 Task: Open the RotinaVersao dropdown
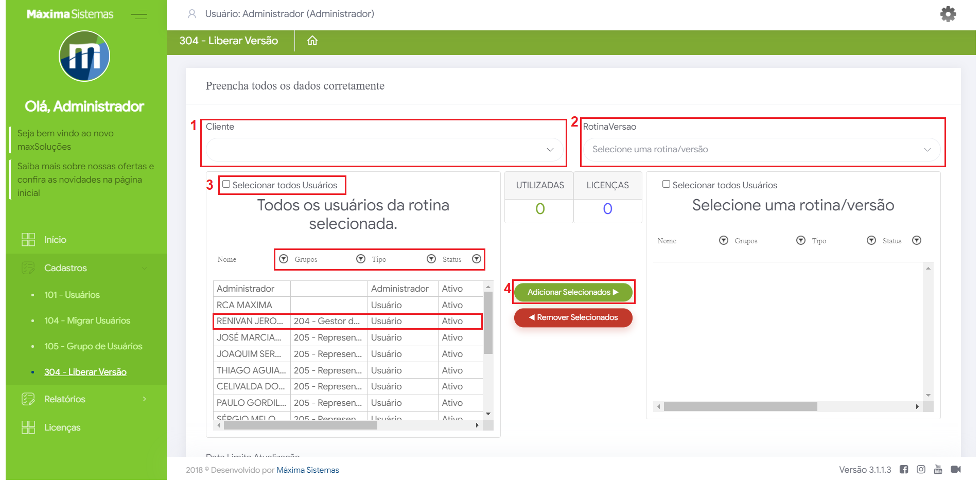[x=761, y=150]
